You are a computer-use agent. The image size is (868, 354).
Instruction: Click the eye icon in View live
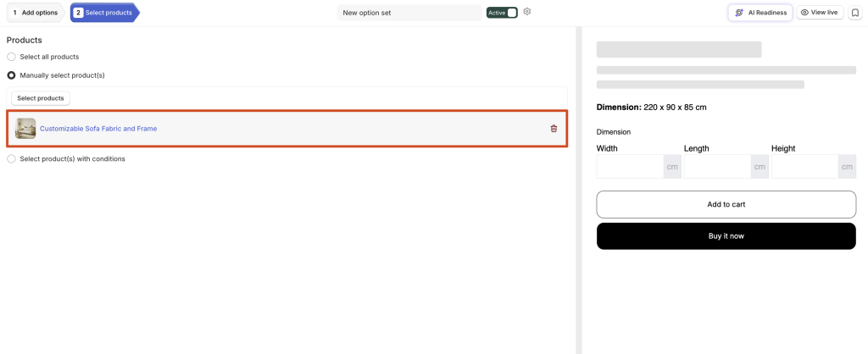click(805, 12)
